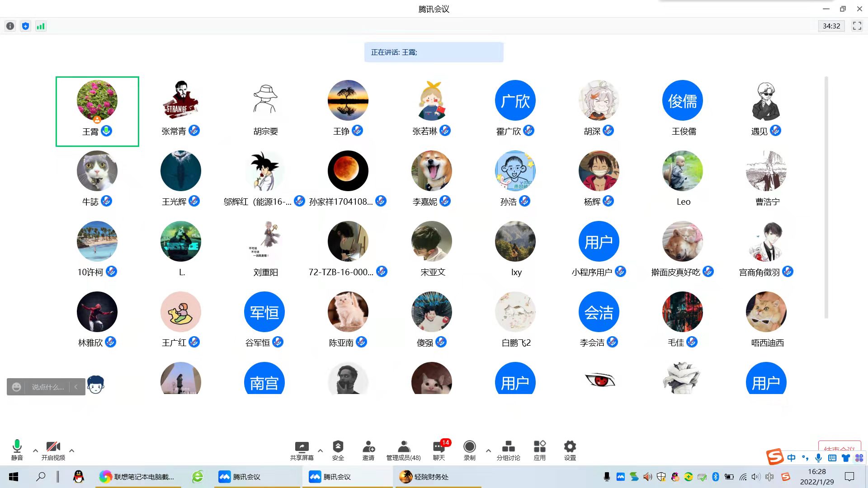
Task: Expand the arrow next to 录制
Action: pyautogui.click(x=488, y=450)
